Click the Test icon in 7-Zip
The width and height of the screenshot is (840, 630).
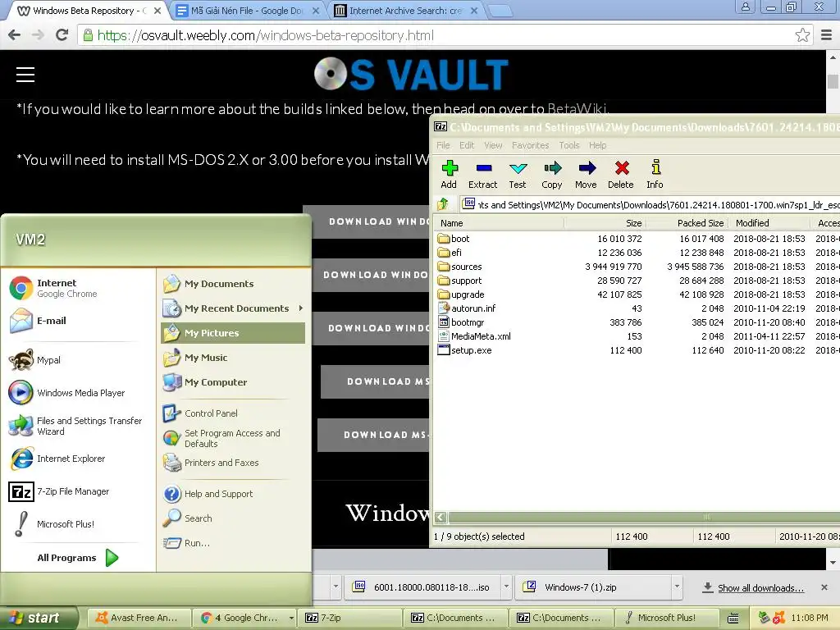tap(518, 175)
